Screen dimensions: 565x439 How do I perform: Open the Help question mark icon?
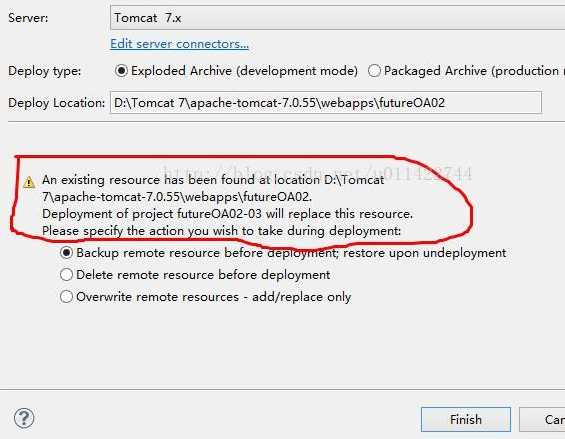[24, 418]
